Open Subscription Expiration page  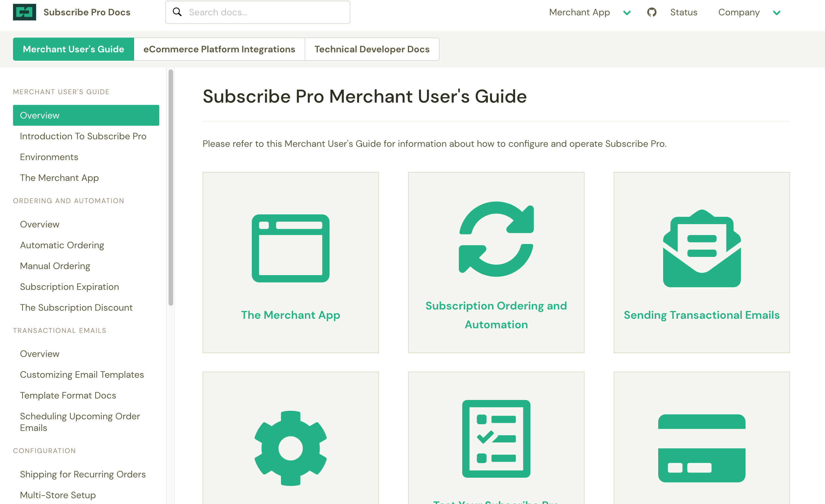click(69, 286)
